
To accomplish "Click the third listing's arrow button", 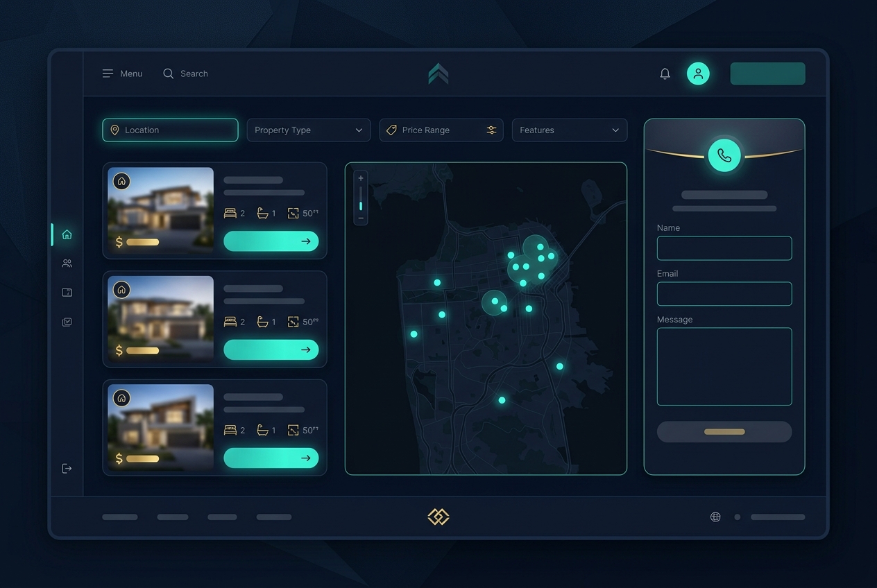I will point(271,458).
